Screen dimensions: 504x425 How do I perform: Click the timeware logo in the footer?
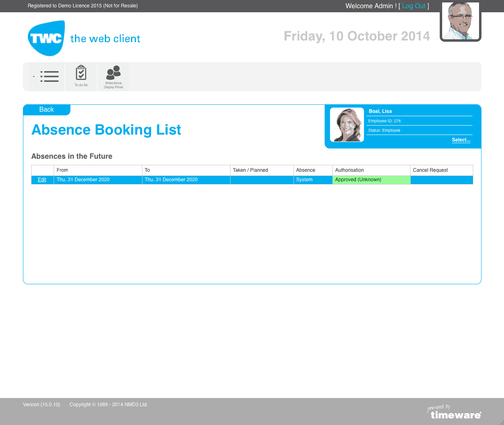tap(454, 412)
